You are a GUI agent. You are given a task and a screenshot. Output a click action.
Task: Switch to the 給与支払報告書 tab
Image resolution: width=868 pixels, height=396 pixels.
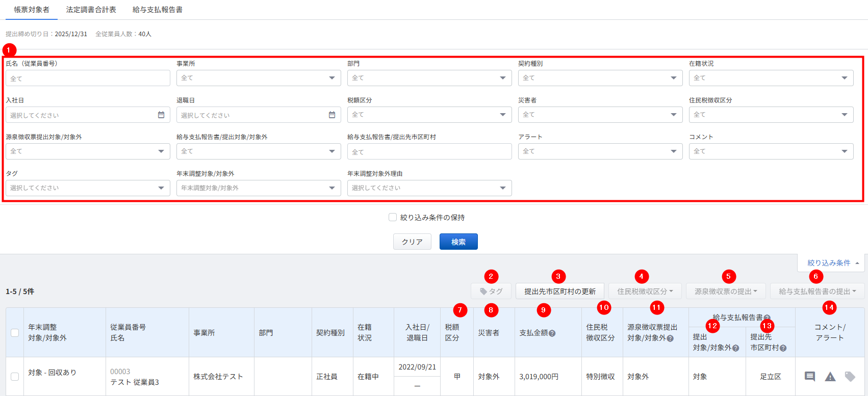point(158,10)
